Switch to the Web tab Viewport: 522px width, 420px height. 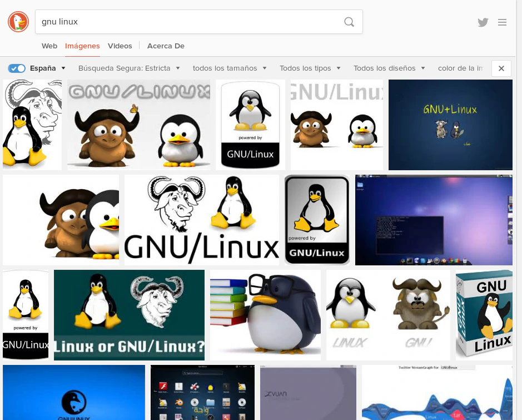pos(49,46)
